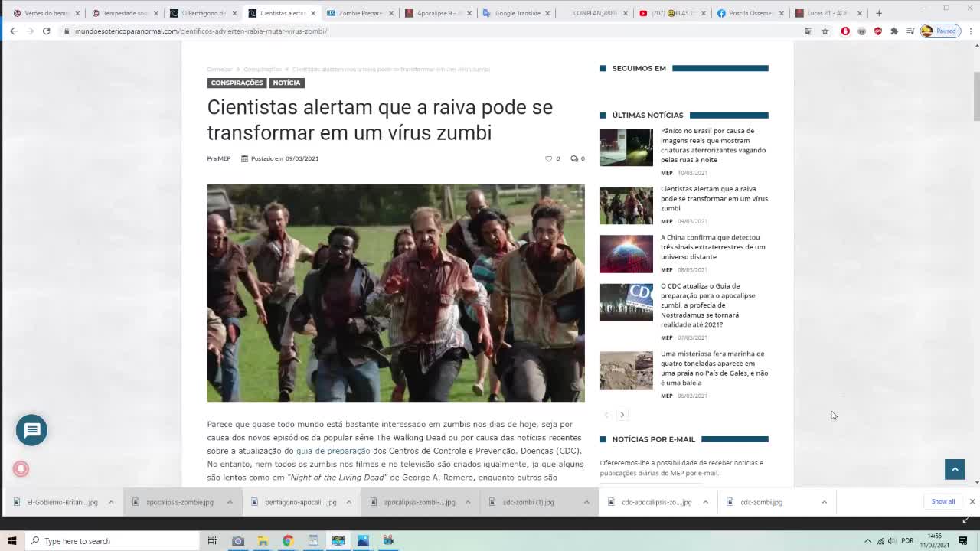Switch to the Zombie Prepare tab

(x=360, y=13)
